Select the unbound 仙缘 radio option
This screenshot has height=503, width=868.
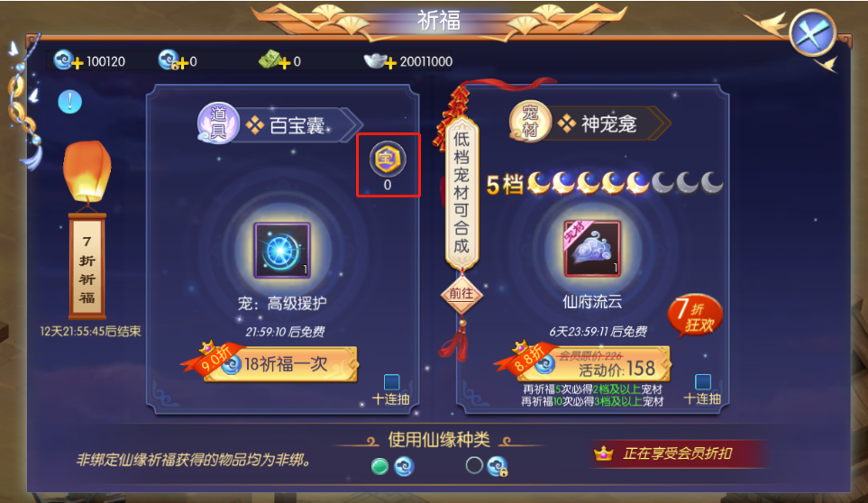(x=379, y=466)
